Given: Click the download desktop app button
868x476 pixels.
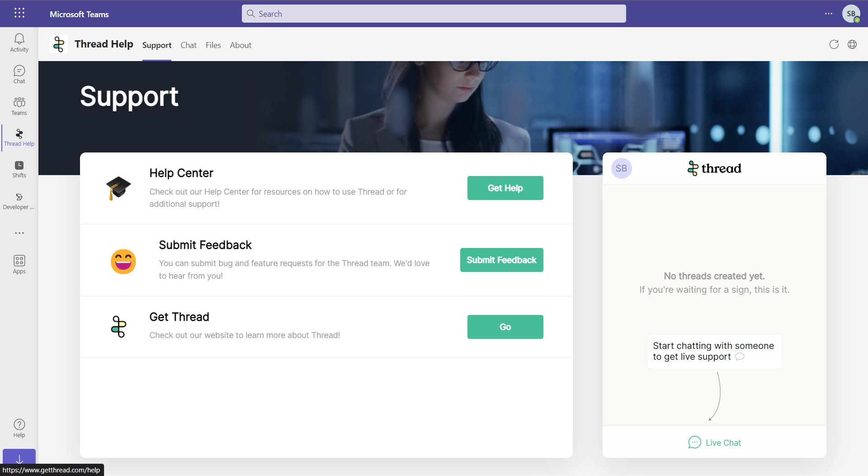Looking at the screenshot, I should (x=19, y=456).
